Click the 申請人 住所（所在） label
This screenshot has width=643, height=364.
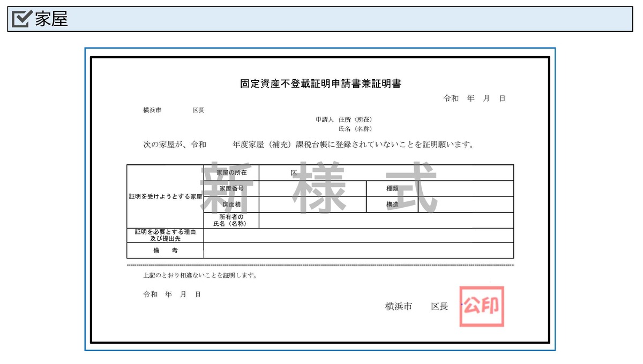point(344,119)
